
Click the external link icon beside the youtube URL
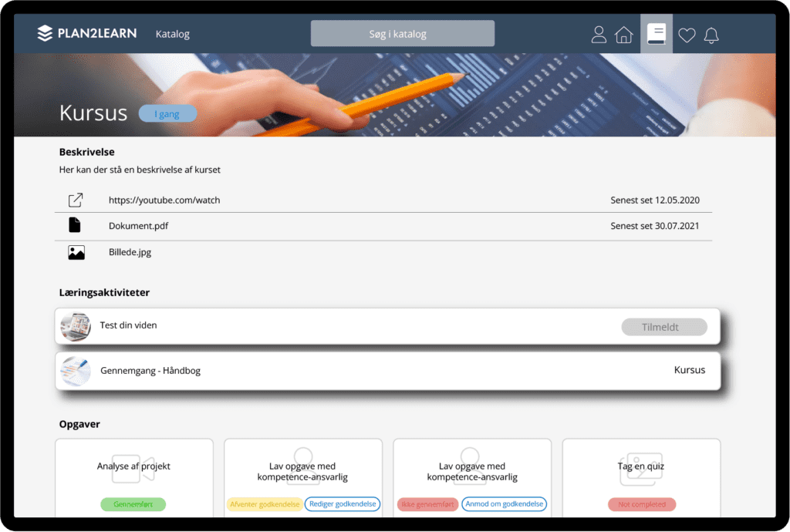tap(75, 199)
